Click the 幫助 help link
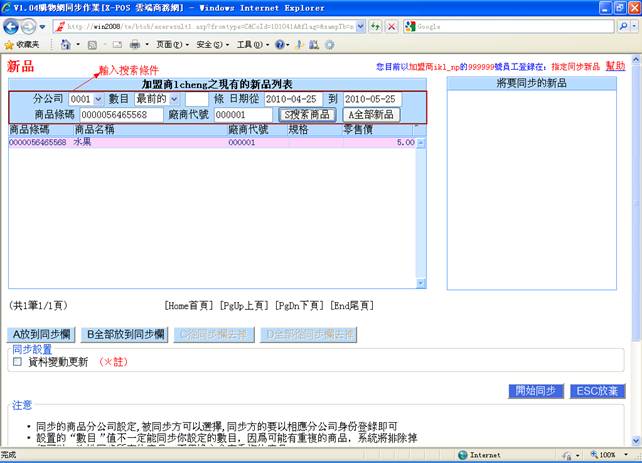 [615, 66]
